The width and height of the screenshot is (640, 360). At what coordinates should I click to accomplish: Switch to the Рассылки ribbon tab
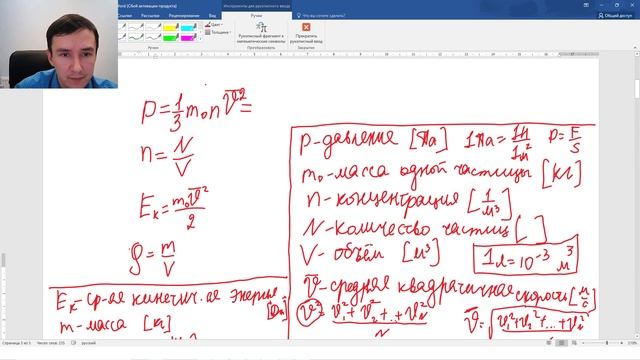(150, 16)
